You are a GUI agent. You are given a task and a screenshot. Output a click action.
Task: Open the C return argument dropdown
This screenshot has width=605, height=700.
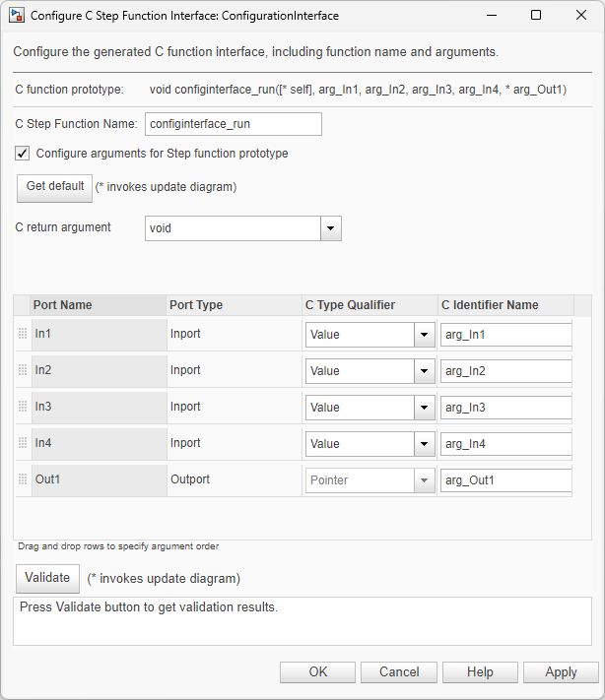[x=331, y=228]
